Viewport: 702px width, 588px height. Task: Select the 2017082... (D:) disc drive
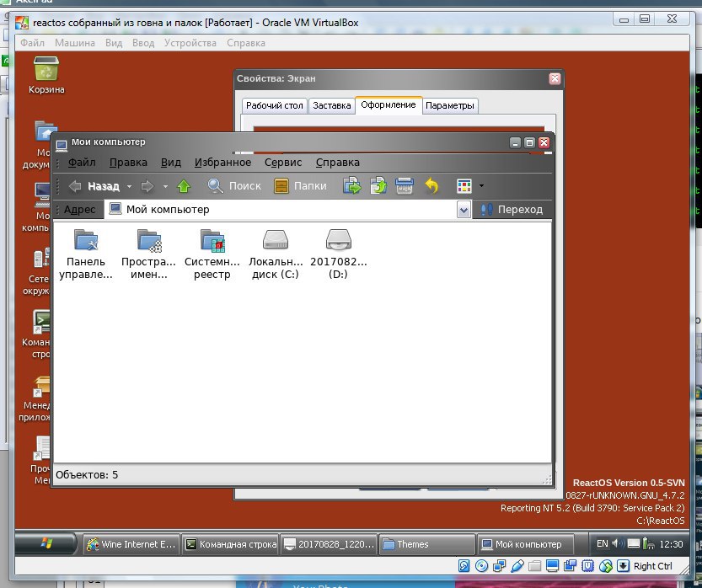[339, 254]
